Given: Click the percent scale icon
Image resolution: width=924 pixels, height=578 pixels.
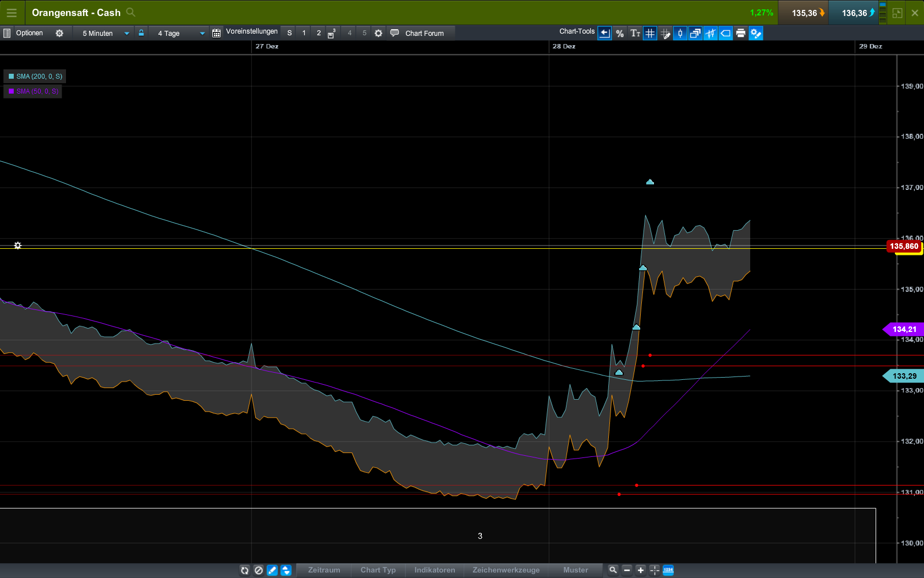Looking at the screenshot, I should click(x=620, y=34).
